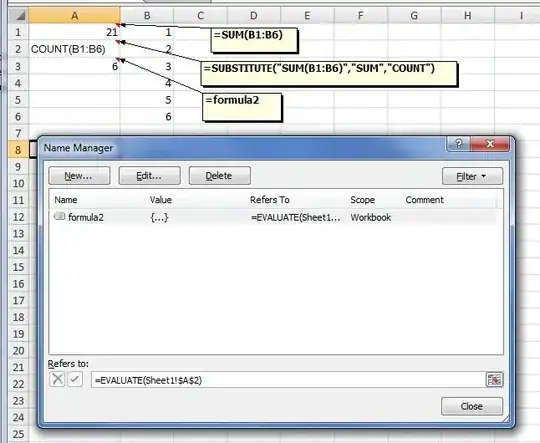The height and width of the screenshot is (443, 540).
Task: Select row 2 header
Action: [x=18, y=49]
